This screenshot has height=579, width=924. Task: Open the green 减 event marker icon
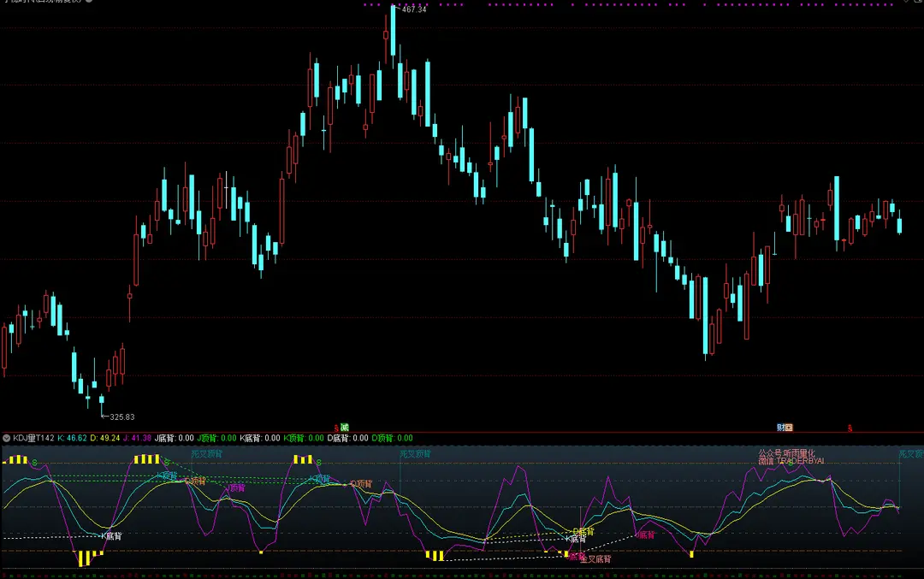click(345, 428)
